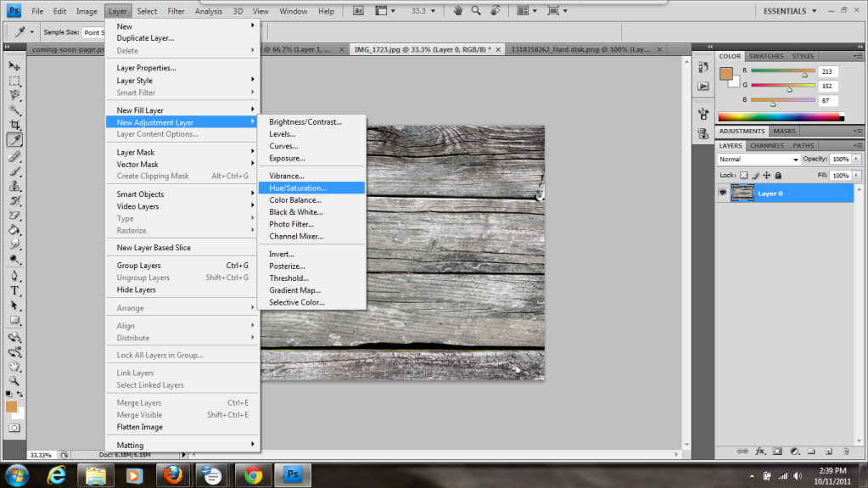
Task: Open the Fill slider arrow
Action: point(856,176)
